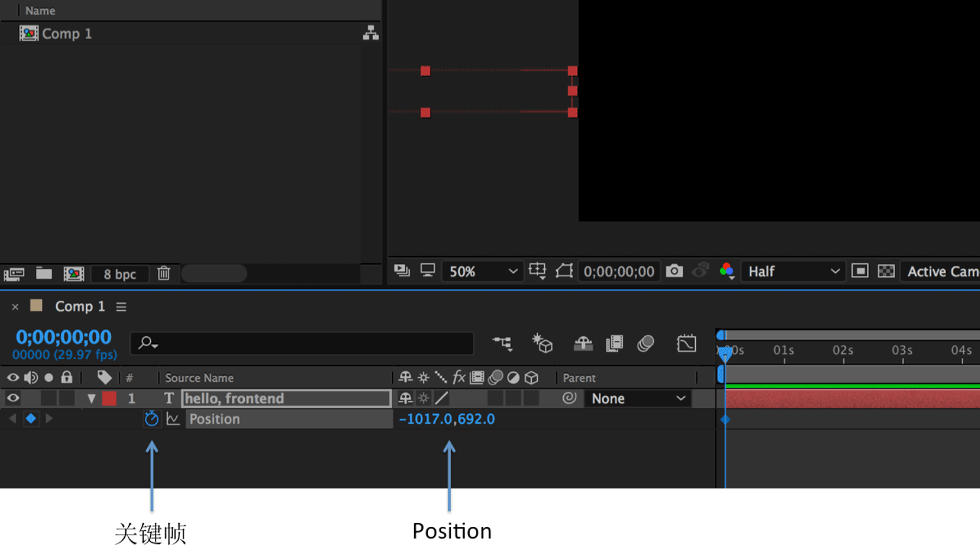
Task: Click the label tag column header
Action: 104,377
